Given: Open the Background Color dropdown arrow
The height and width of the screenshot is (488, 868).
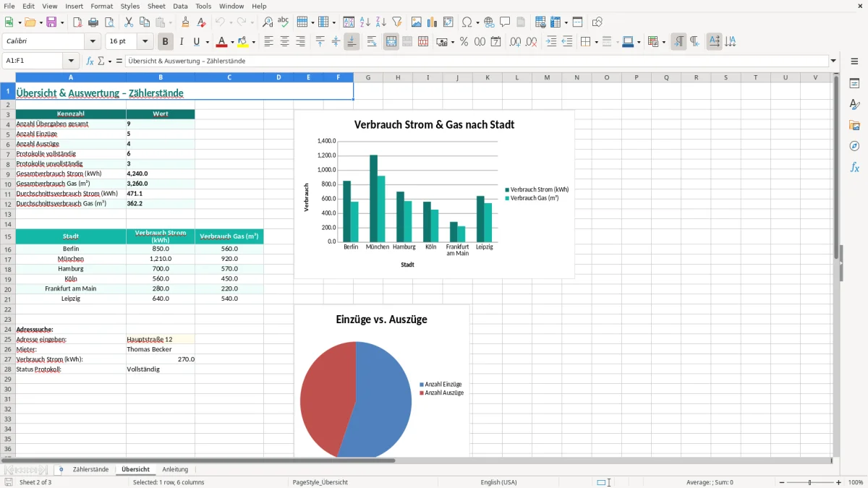Looking at the screenshot, I should (253, 42).
